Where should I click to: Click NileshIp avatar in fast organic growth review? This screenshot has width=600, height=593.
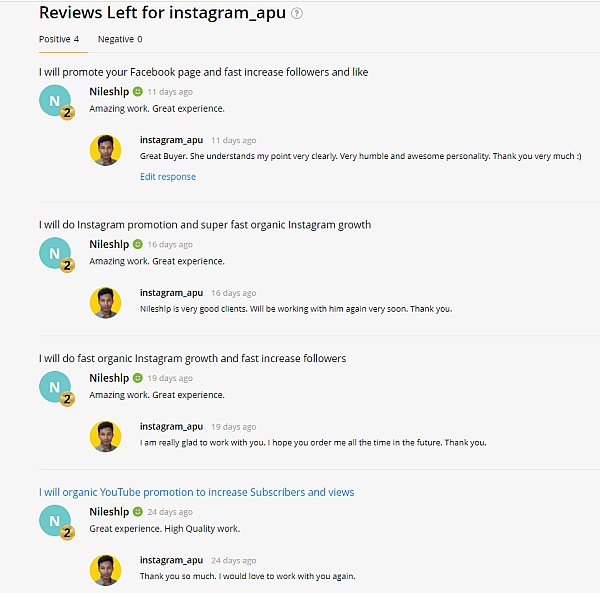point(55,387)
